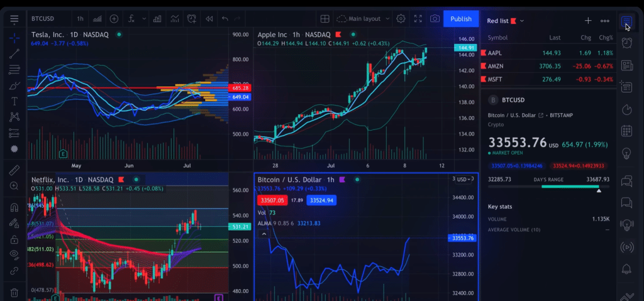
Task: Open the Streams play icon
Action: click(626, 247)
